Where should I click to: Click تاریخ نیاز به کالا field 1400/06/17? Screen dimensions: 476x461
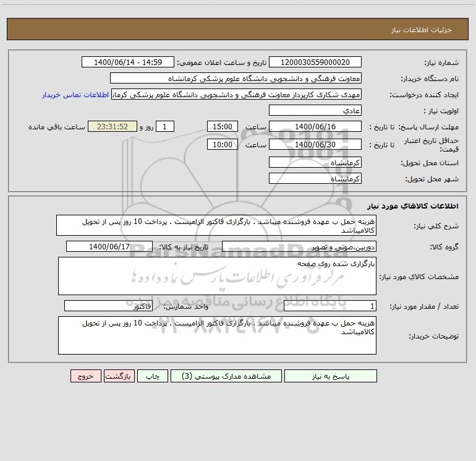click(x=109, y=246)
